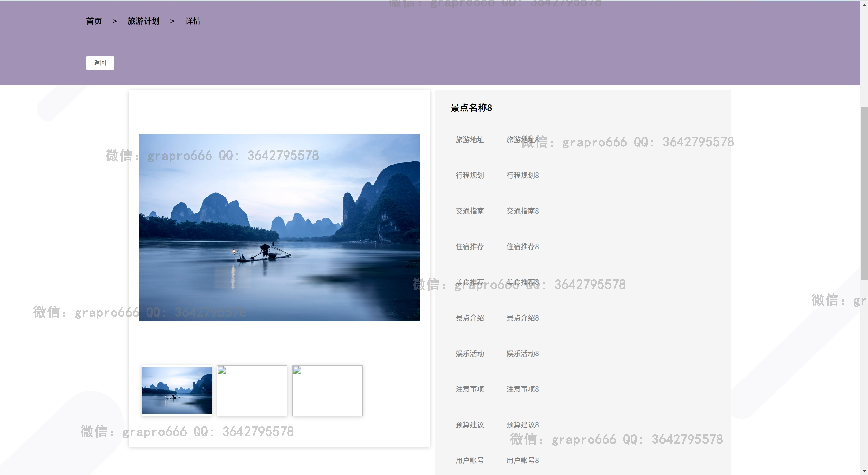Click the 景点介绍8 value text
Screen dimensions: 868x475
point(522,318)
